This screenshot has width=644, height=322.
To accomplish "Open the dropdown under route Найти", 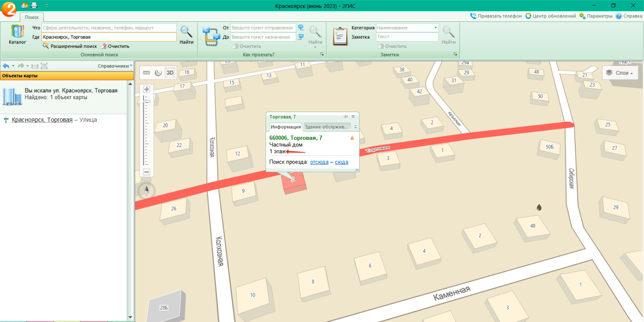I will (315, 47).
